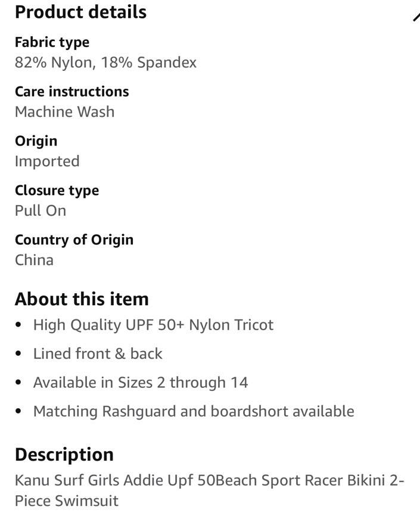Tap the Description heading
Viewport: 420px width, 519px height.
coord(64,455)
